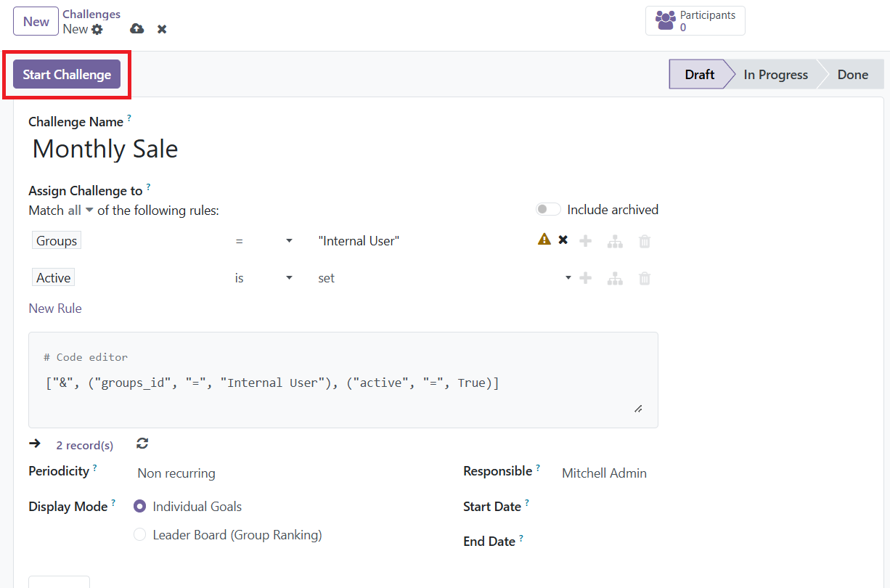Screen dimensions: 890x588
Task: Open the Groups field path selector
Action: click(57, 241)
